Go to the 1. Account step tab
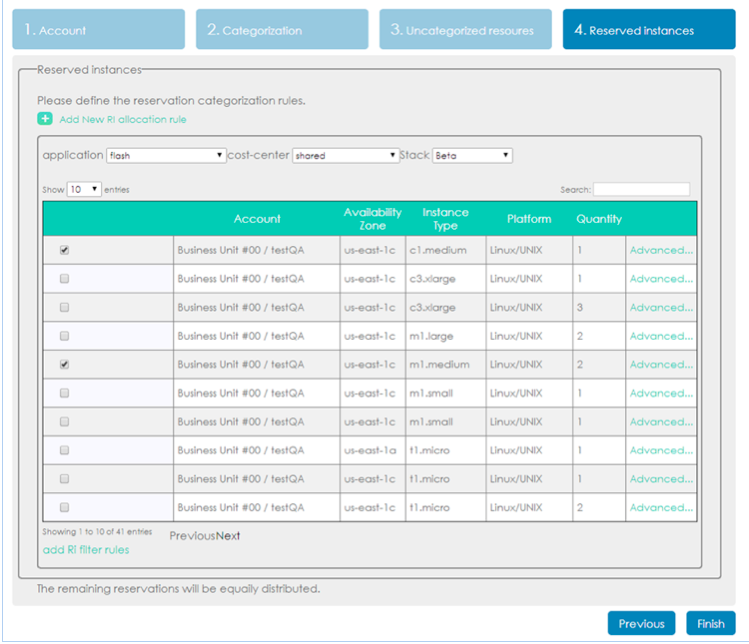This screenshot has height=644, width=749. (x=98, y=30)
